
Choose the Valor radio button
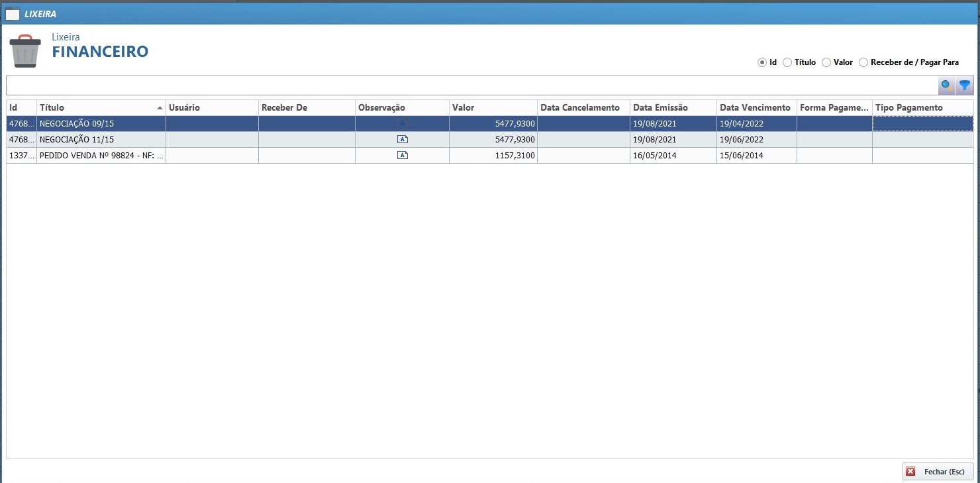826,62
